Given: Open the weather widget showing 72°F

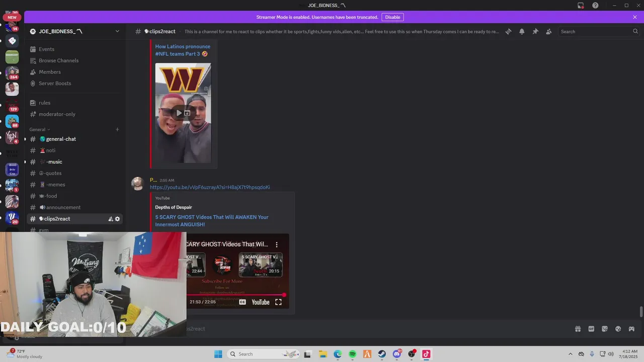Looking at the screenshot, I should click(x=24, y=353).
